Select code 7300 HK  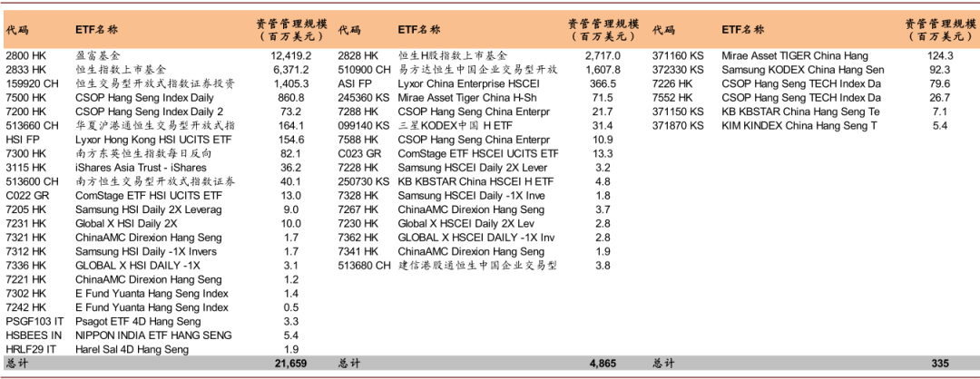click(x=25, y=153)
